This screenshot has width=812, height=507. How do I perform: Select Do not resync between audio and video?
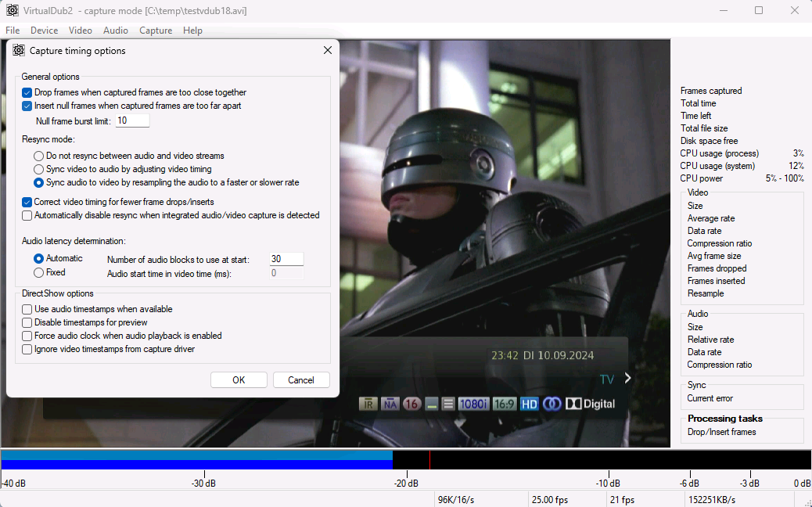(x=38, y=156)
